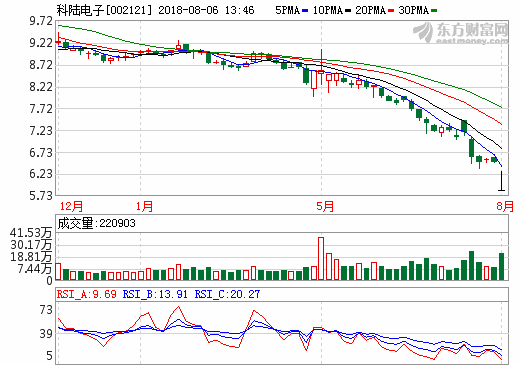520x365 pixels.
Task: Click the timestamp 2018-08-06 13:46
Action: coord(206,10)
